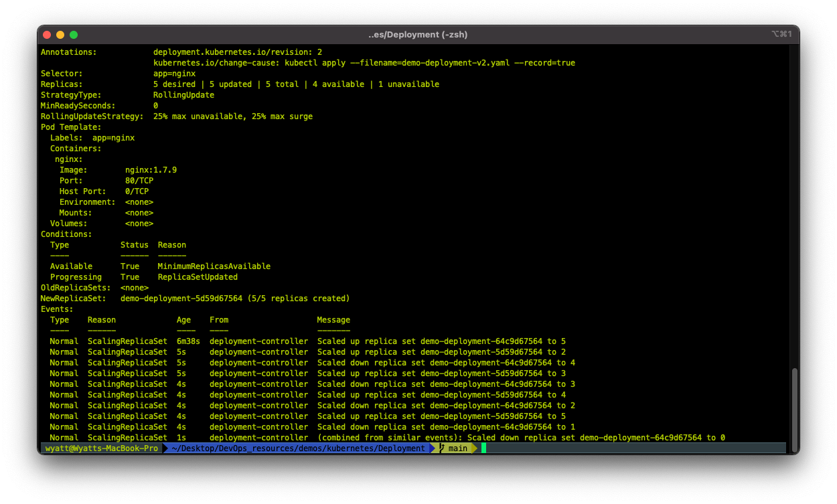Click the image value 'nginx:1.7.9'
This screenshot has width=837, height=504.
pyautogui.click(x=151, y=170)
